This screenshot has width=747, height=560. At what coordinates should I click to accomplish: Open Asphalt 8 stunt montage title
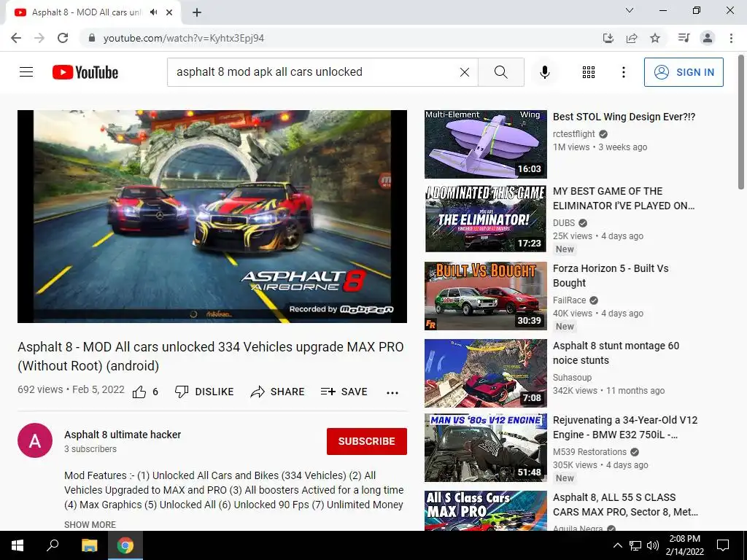(616, 353)
